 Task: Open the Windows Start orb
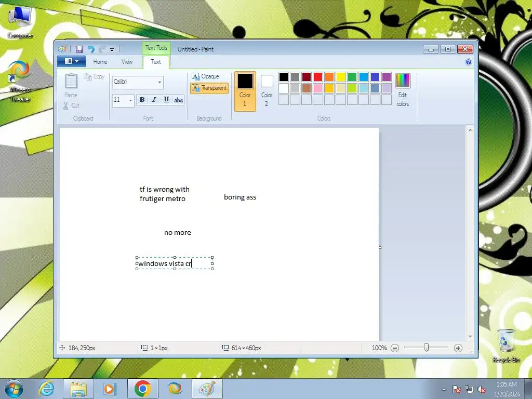click(x=14, y=389)
